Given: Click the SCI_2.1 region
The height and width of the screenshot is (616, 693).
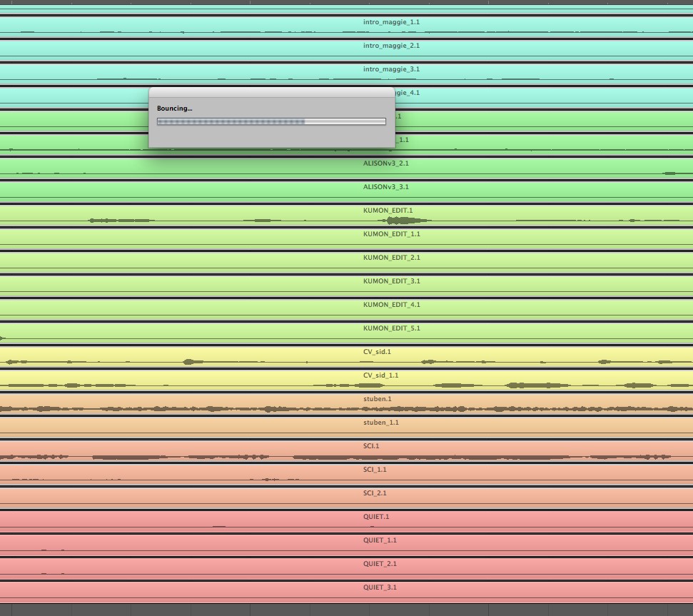Looking at the screenshot, I should coord(375,498).
